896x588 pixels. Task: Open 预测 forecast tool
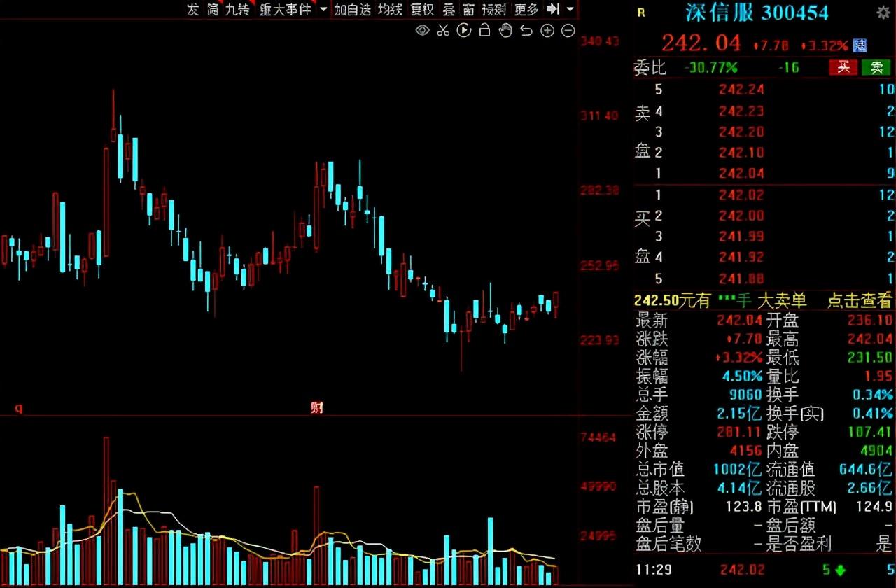click(x=494, y=9)
